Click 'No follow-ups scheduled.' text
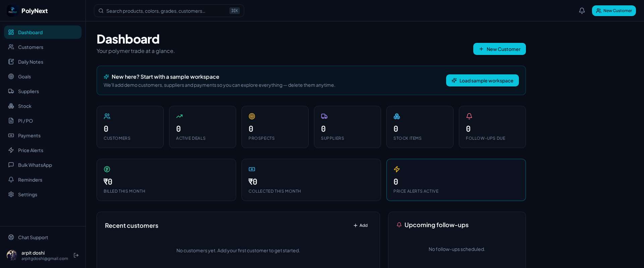Image resolution: width=644 pixels, height=268 pixels. point(457,249)
